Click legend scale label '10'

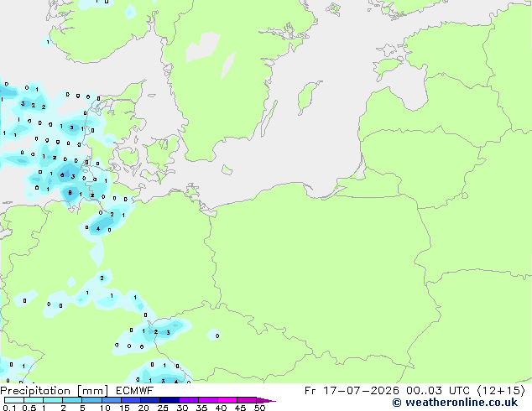point(105,408)
